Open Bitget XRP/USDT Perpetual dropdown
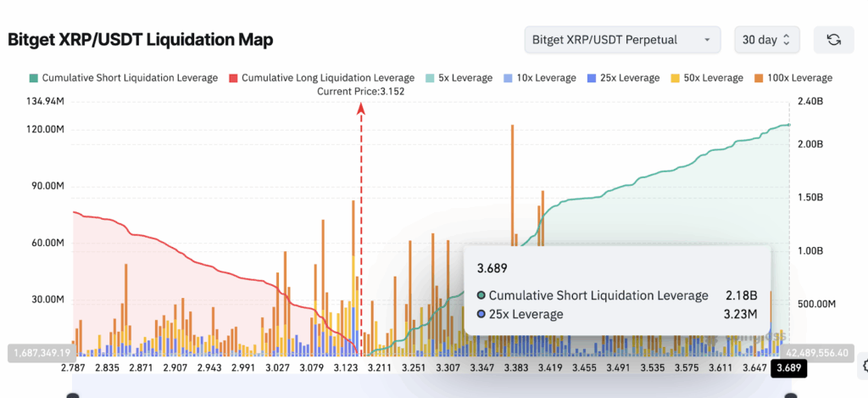The image size is (868, 398). 622,40
